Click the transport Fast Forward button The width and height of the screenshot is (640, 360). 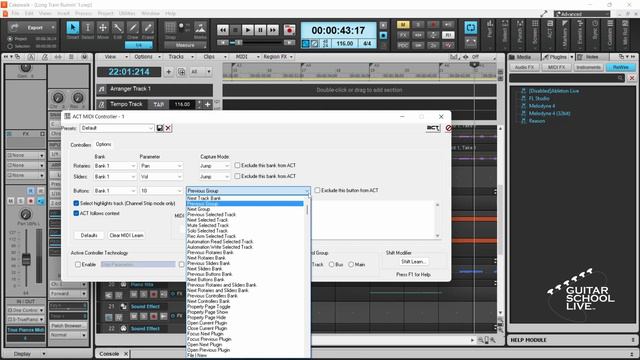(x=273, y=30)
